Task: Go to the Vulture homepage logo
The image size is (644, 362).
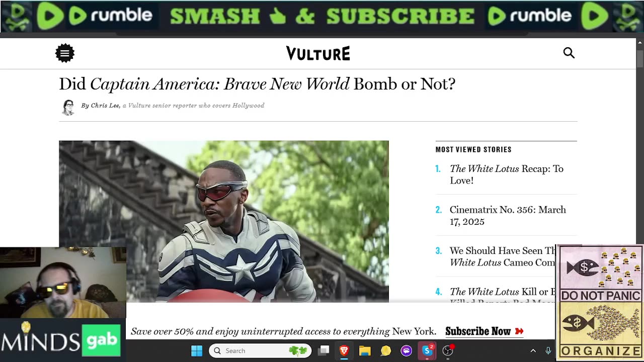Action: pos(318,53)
